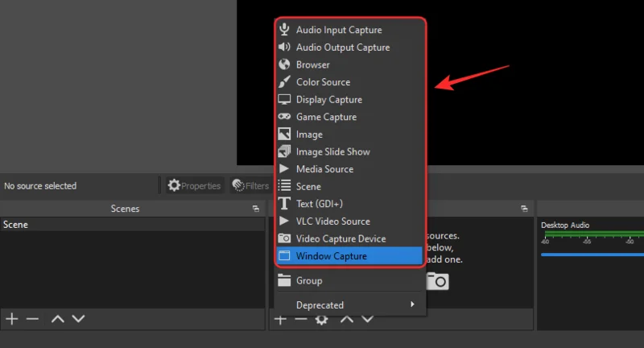Undock the Sources panel using its pop-out icon
This screenshot has width=644, height=348.
(525, 209)
